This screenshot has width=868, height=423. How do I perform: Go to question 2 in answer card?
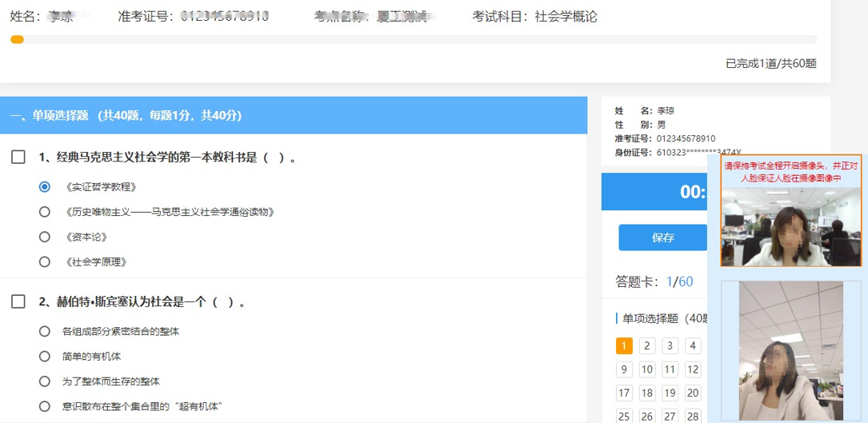point(647,345)
